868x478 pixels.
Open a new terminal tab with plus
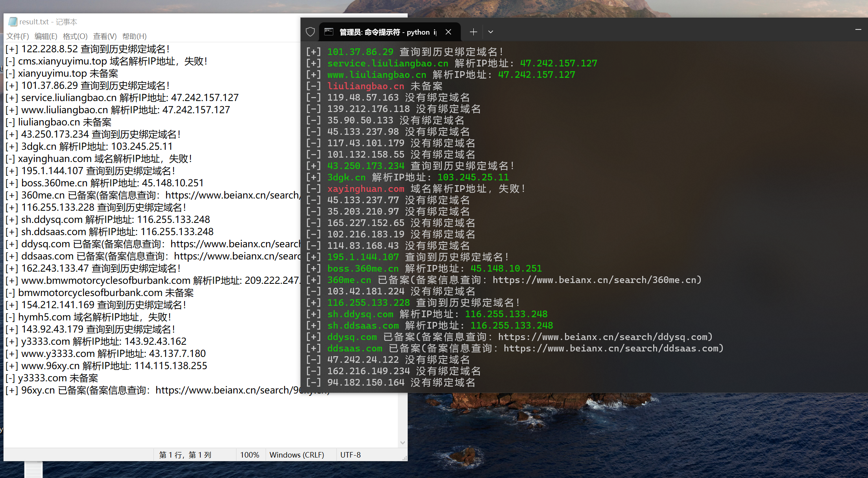473,32
